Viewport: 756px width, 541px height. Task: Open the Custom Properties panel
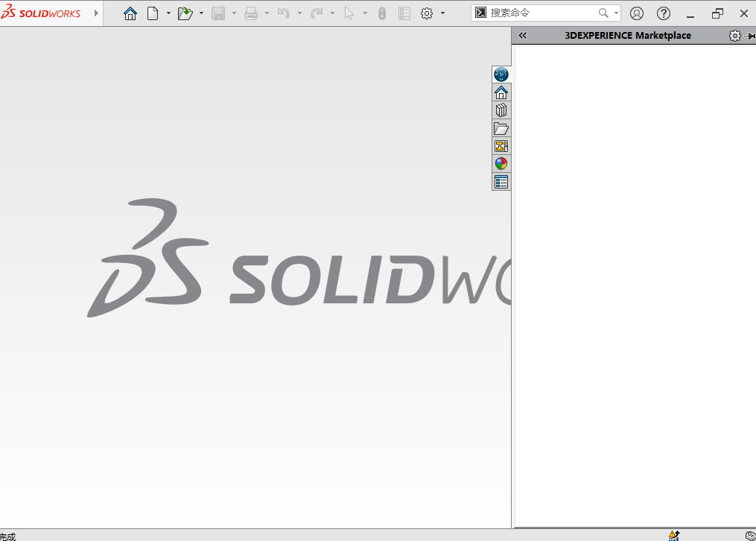(501, 181)
